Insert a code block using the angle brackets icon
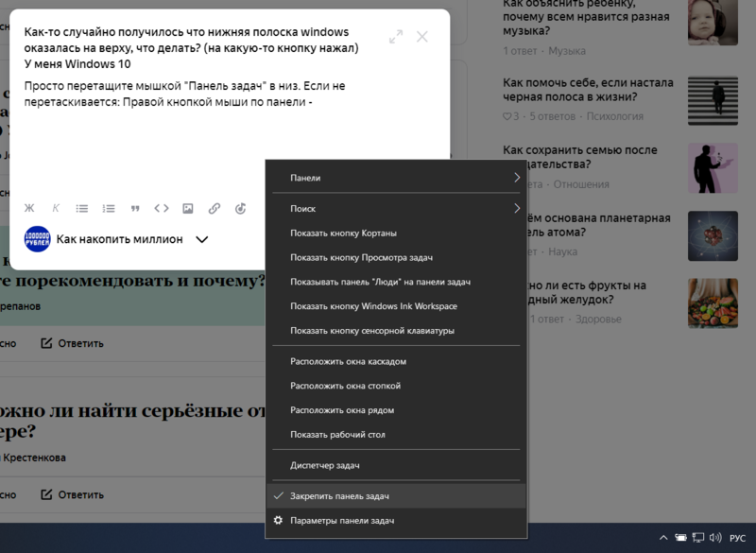 point(162,208)
